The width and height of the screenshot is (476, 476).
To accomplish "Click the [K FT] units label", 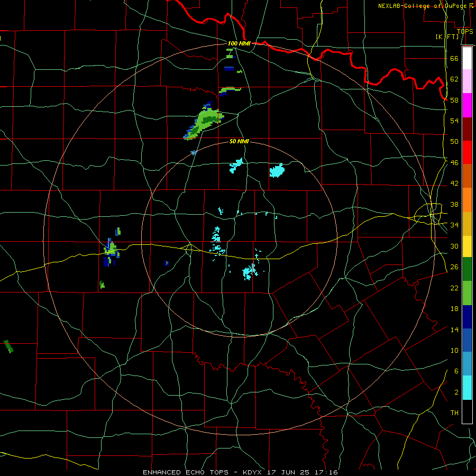I will [x=447, y=36].
